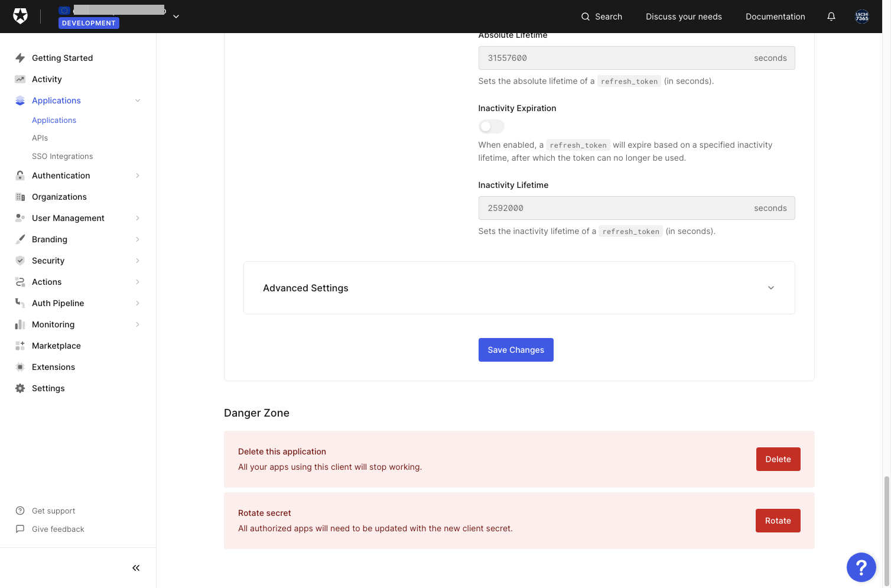Click the Extensions chip icon
This screenshot has width=891, height=588.
tap(20, 367)
